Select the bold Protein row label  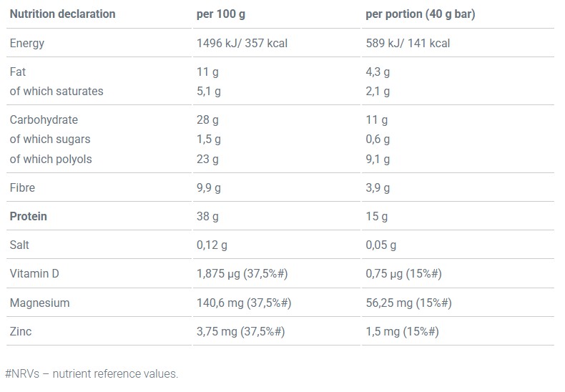29,216
